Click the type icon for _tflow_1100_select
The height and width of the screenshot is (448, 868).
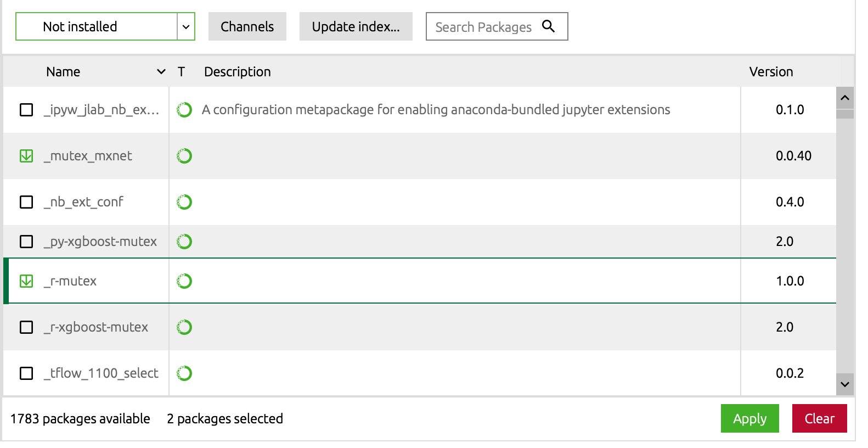[x=184, y=373]
